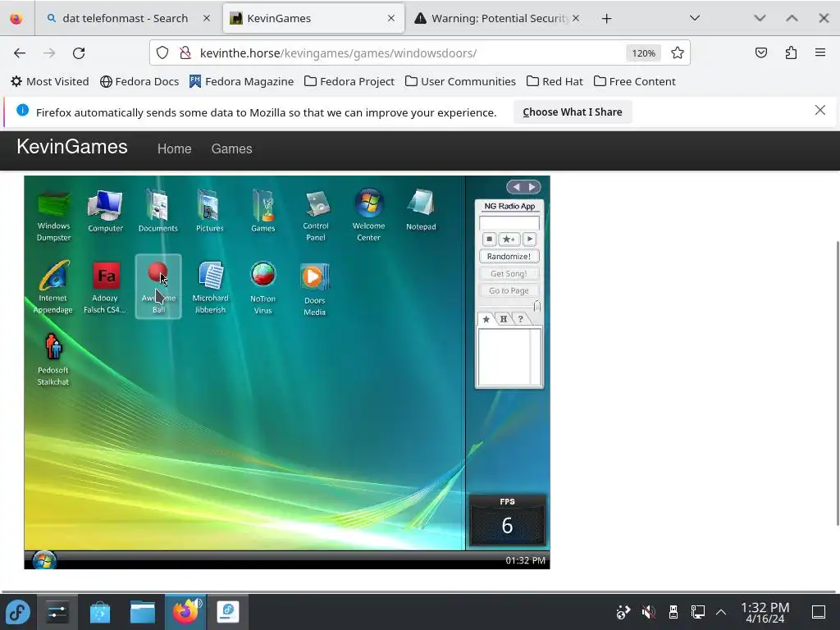Screen dimensions: 840x630
Task: Open the Extensions puzzle icon
Action: click(791, 52)
